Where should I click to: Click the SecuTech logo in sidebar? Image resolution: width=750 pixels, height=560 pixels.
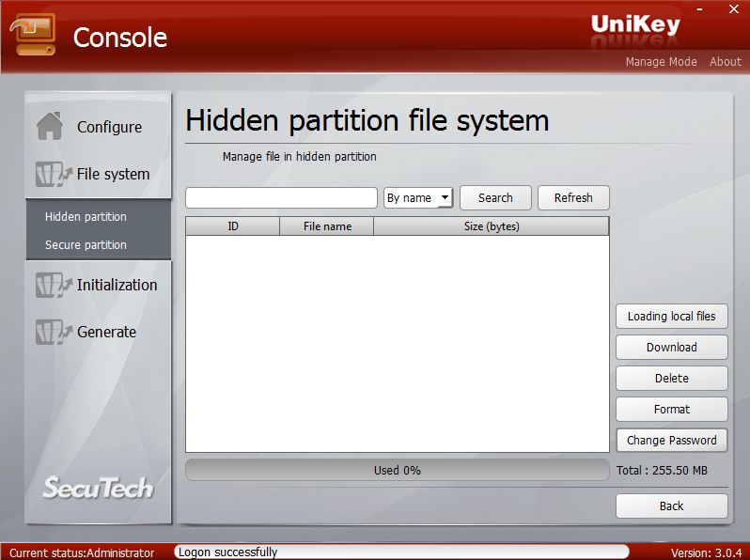[x=98, y=488]
